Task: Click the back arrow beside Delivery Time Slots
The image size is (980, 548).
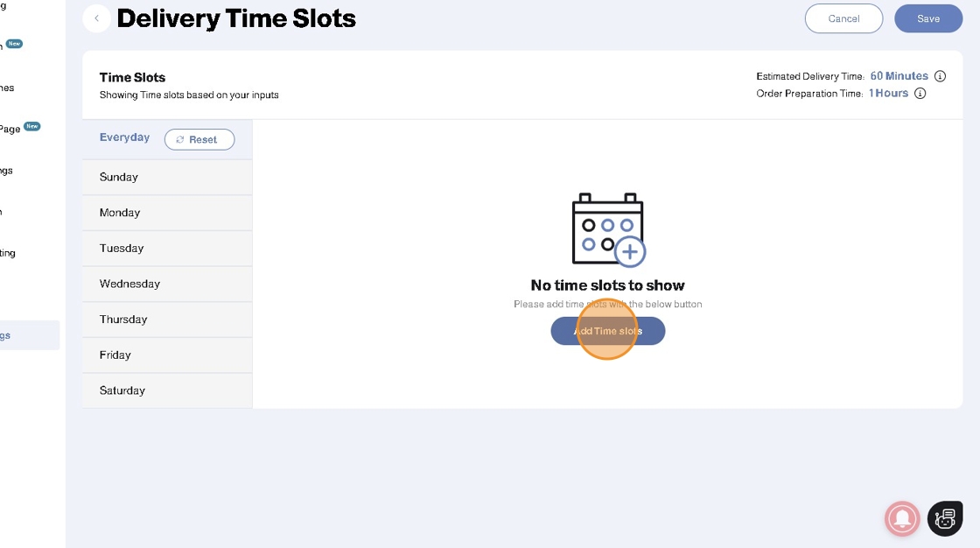Action: (x=96, y=18)
